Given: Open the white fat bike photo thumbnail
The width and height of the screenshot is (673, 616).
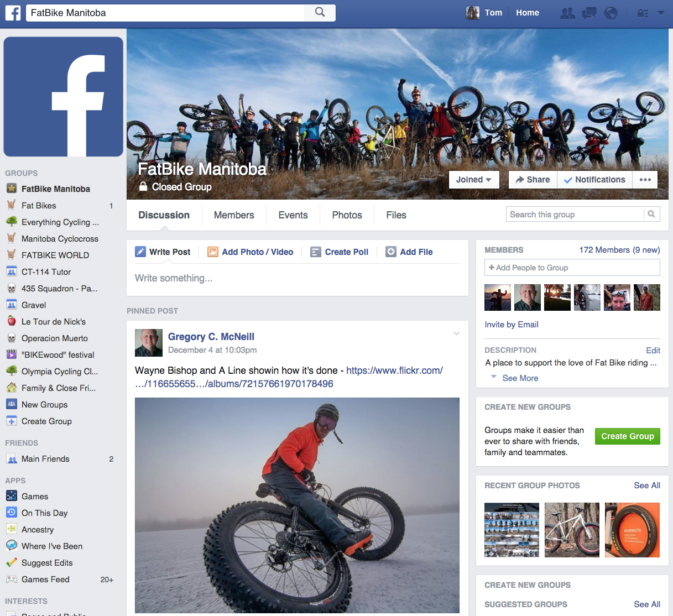Looking at the screenshot, I should tap(572, 530).
